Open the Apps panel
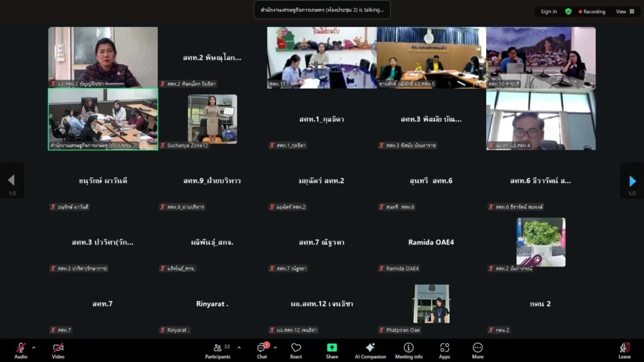This screenshot has height=362, width=644. (x=445, y=348)
